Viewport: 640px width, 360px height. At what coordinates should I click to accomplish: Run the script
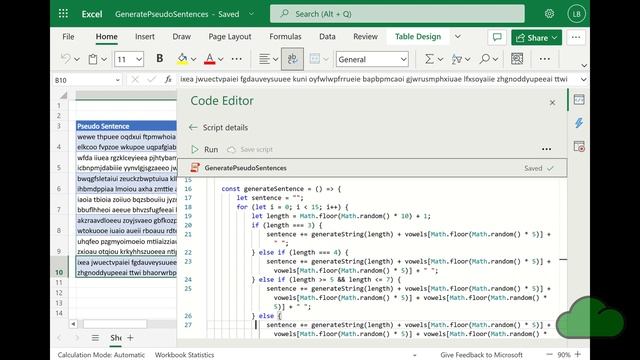(x=205, y=149)
